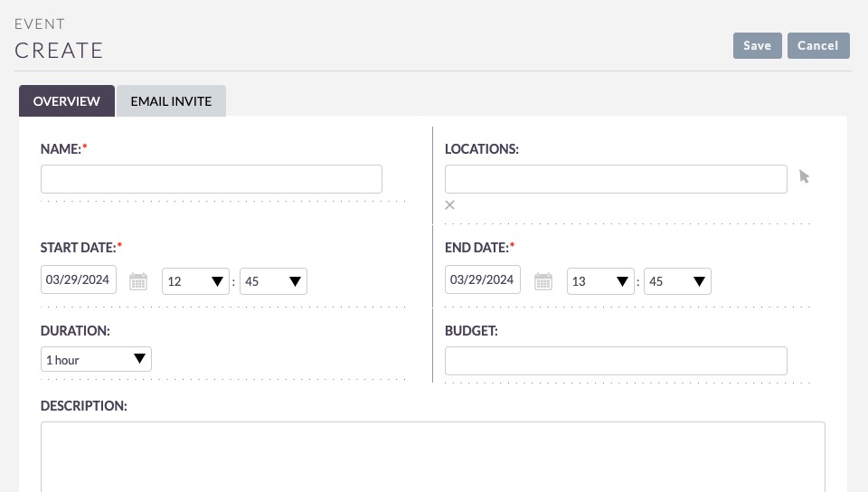
Task: Open the Start Date calendar picker icon
Action: pyautogui.click(x=137, y=281)
